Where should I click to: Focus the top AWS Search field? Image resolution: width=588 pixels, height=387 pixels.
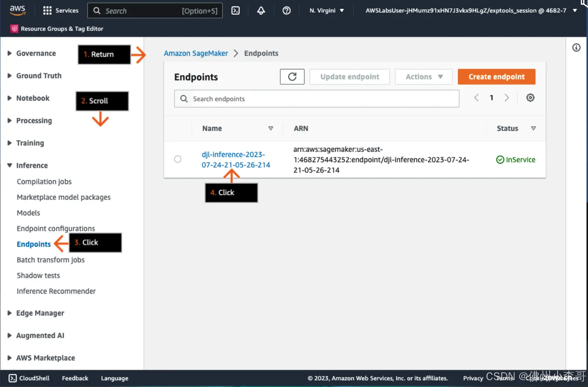pos(155,11)
